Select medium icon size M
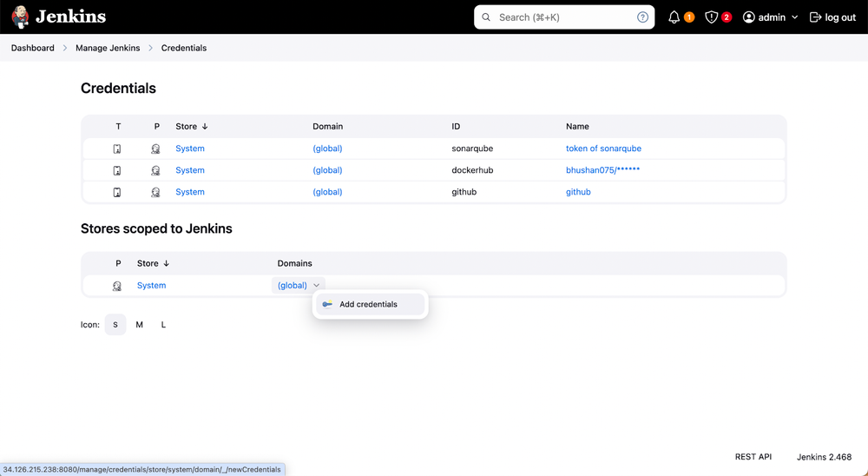The height and width of the screenshot is (476, 868). (140, 325)
